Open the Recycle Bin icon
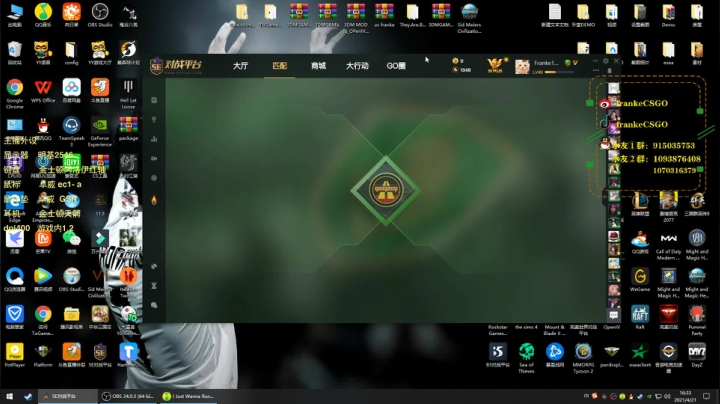The width and height of the screenshot is (720, 404). pos(15,53)
